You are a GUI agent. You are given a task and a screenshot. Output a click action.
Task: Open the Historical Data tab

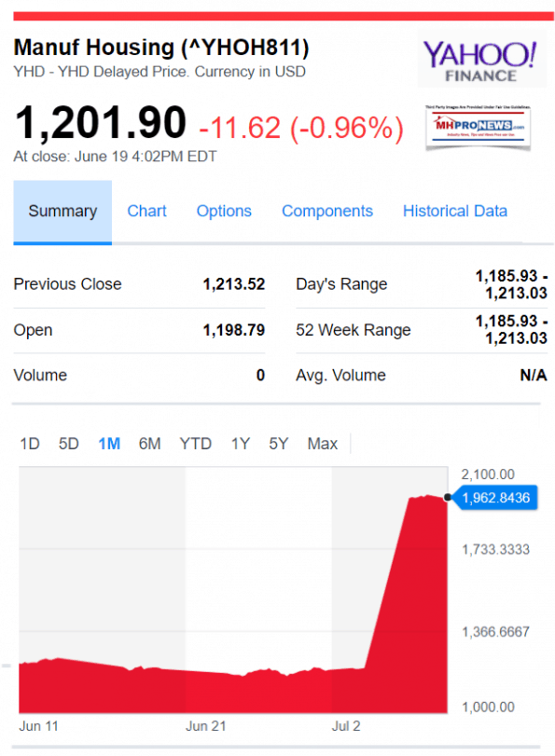[455, 212]
